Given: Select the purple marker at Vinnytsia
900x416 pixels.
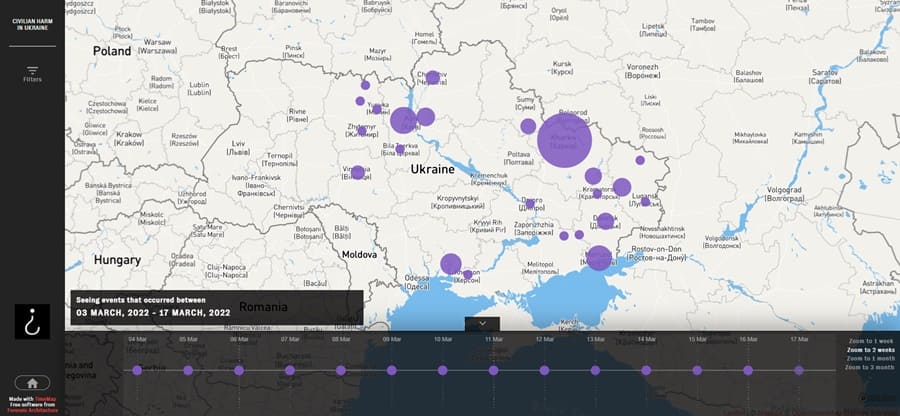Looking at the screenshot, I should pos(358,172).
